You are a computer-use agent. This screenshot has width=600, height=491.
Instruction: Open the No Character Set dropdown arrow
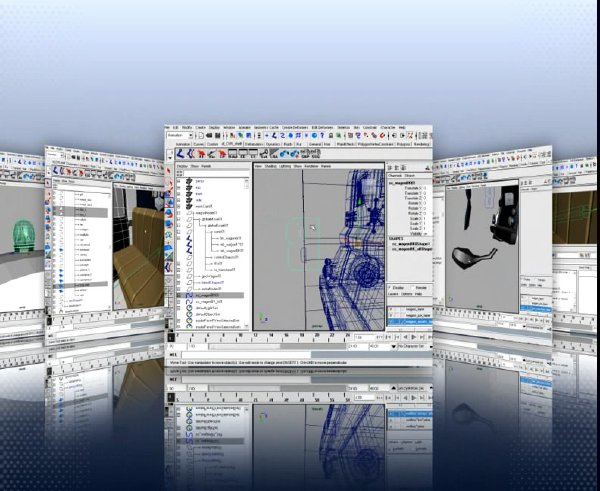click(394, 346)
